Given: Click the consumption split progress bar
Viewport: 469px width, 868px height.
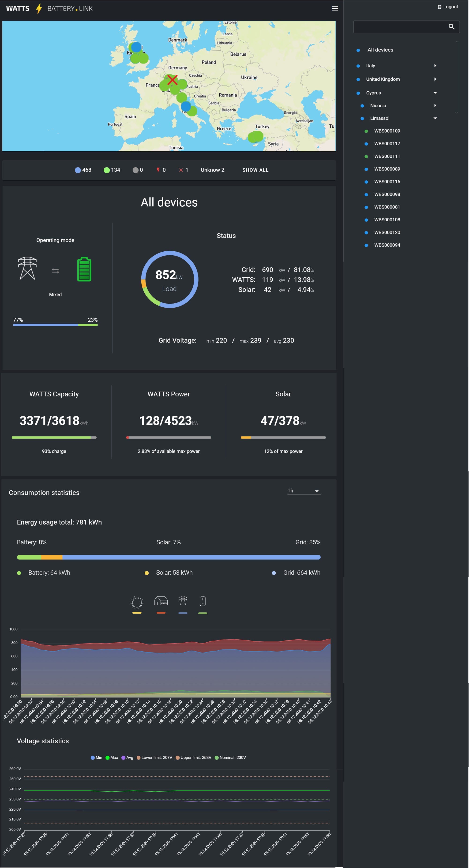Looking at the screenshot, I should pos(169,557).
